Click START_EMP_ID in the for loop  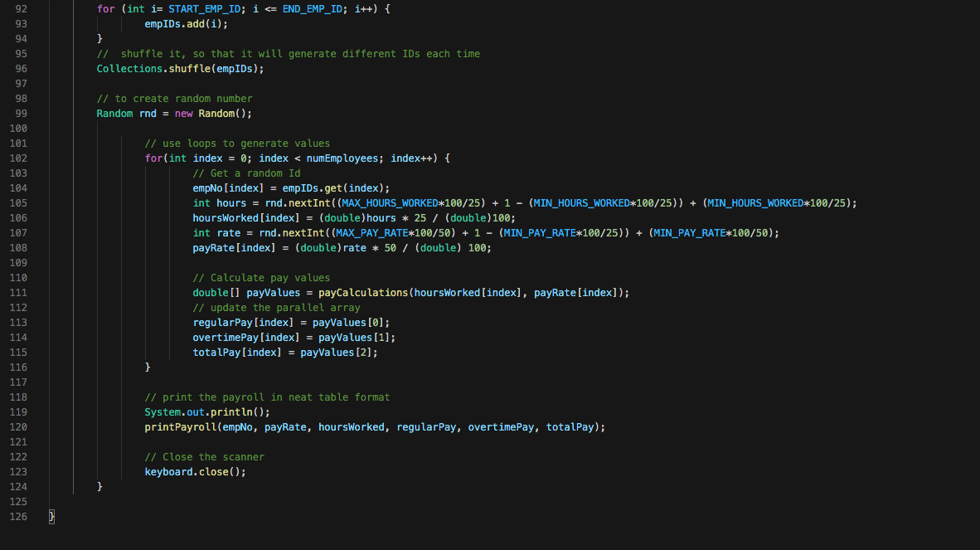[x=205, y=9]
